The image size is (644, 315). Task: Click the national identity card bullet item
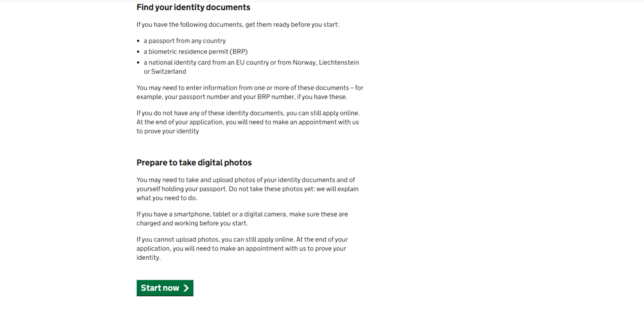(251, 62)
